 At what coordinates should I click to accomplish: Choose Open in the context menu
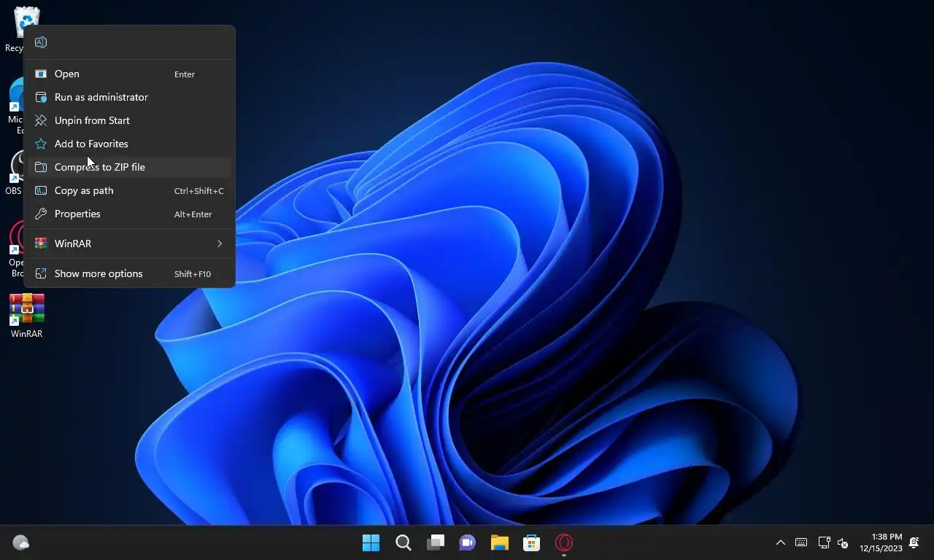tap(130, 74)
